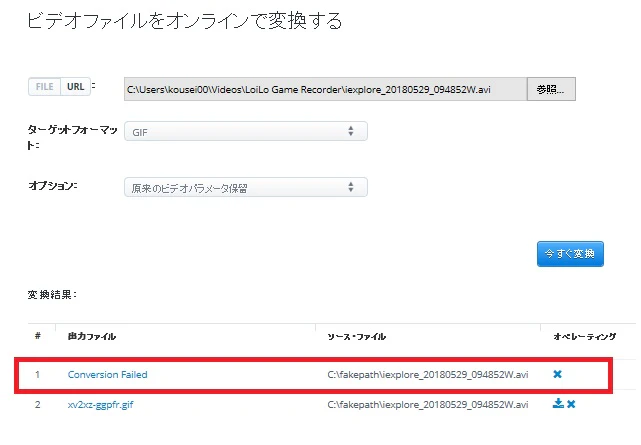Select the ソース・ファイル column header

pyautogui.click(x=356, y=337)
